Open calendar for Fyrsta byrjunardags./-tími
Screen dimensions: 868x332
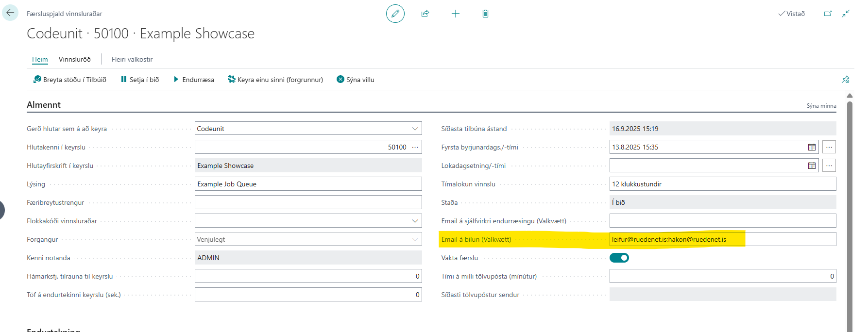812,147
